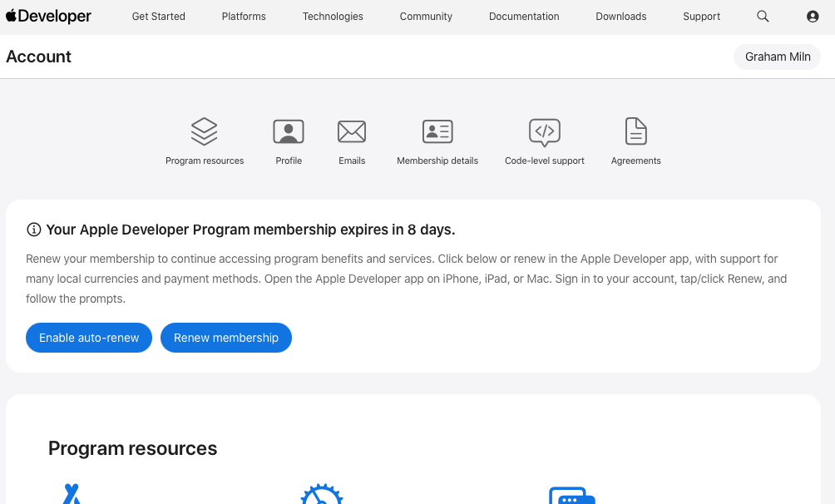Click the Agreements document icon
Image resolution: width=835 pixels, height=504 pixels.
(636, 131)
